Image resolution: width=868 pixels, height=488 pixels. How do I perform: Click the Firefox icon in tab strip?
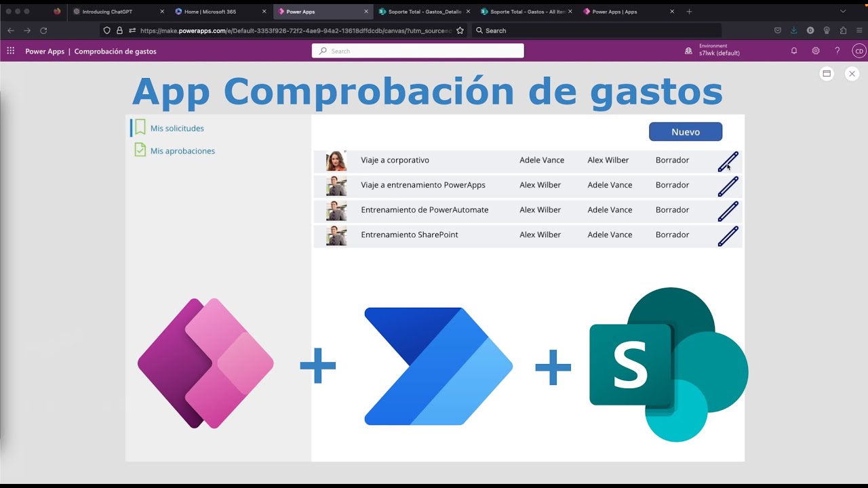57,12
